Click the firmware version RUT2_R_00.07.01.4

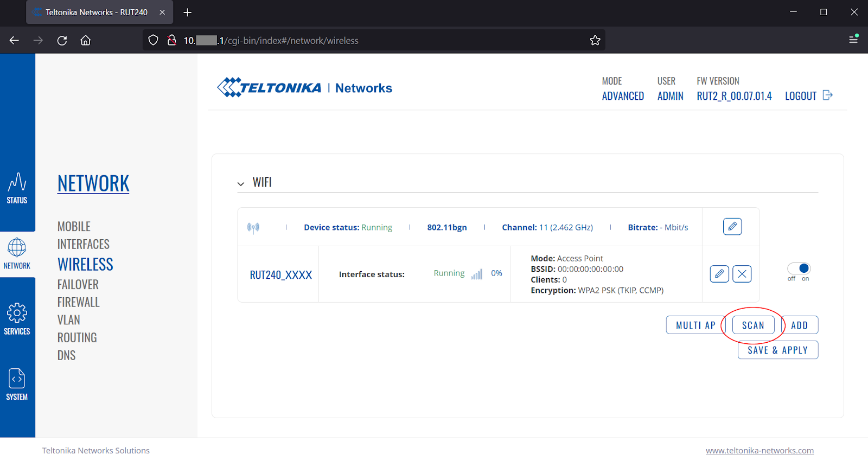coord(734,96)
